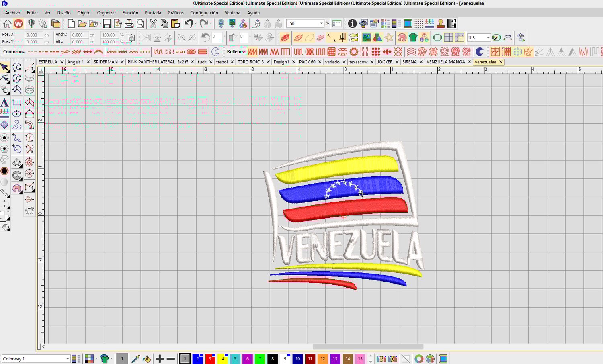Viewport: 603px width, 364px height.
Task: Click the Redo arrow
Action: [204, 24]
